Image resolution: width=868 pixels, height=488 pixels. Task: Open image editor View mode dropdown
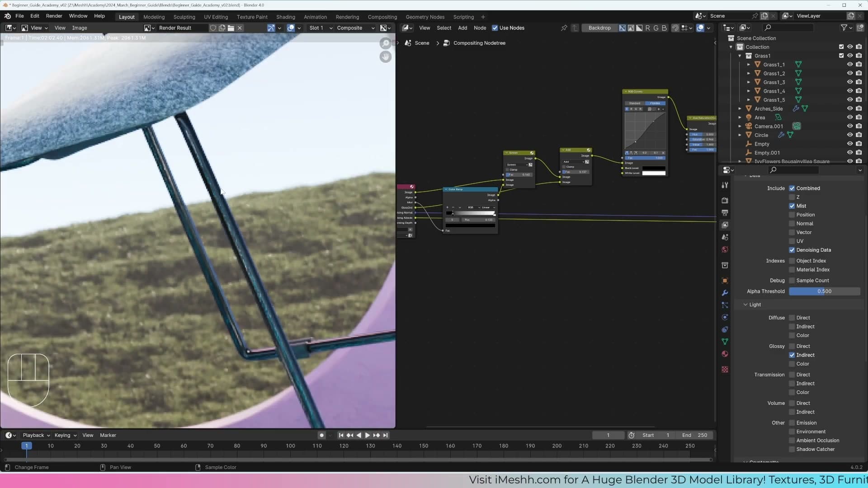point(34,28)
